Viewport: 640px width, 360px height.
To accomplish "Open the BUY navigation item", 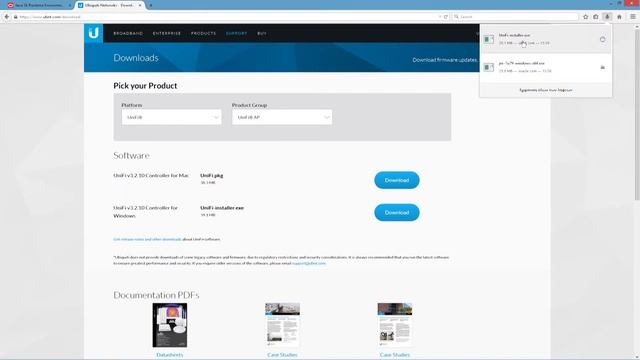I will [262, 33].
